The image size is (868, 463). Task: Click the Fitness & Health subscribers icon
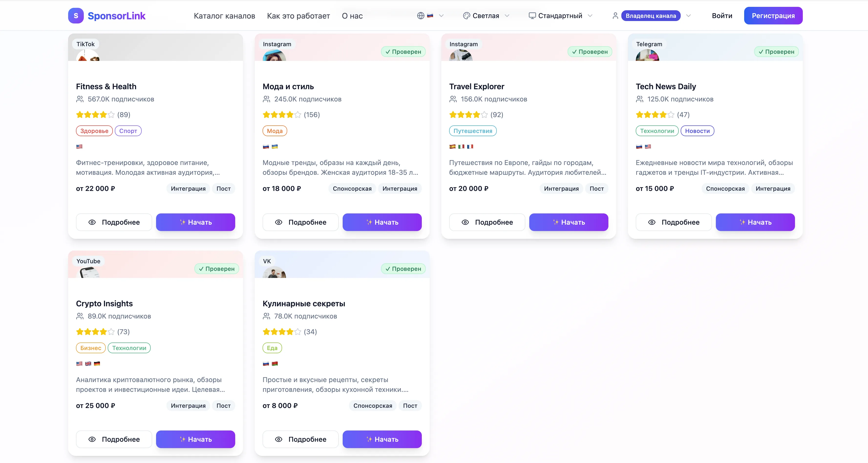pyautogui.click(x=80, y=99)
